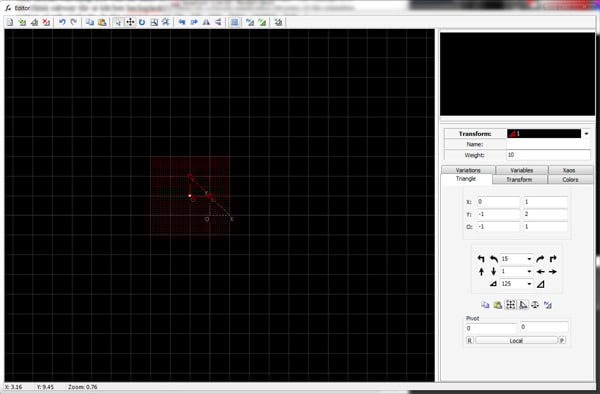Switch to the Xaos tab
Image resolution: width=600 pixels, height=394 pixels.
pos(569,170)
